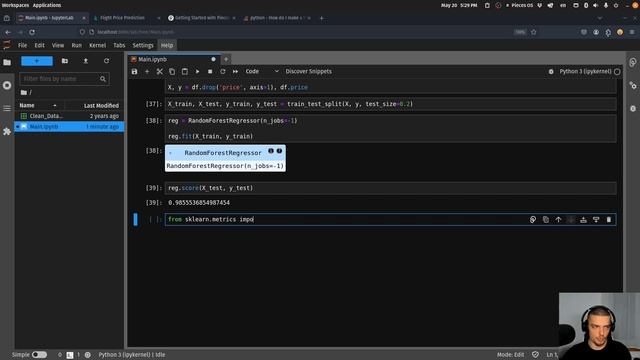
Task: Cut selected cell with scissors icon
Action: pos(160,71)
